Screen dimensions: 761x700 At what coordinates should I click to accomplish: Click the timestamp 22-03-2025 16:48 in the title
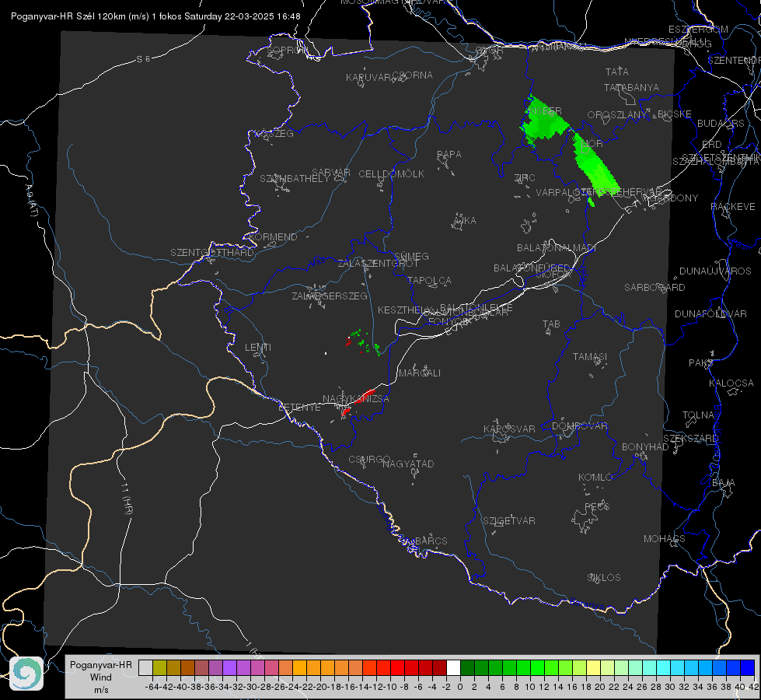(x=262, y=16)
